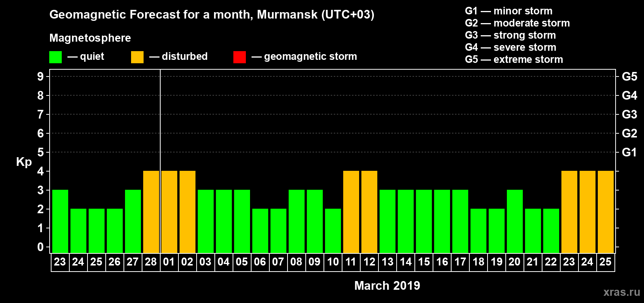Click the orange disturbed legend swatch
The width and height of the screenshot is (644, 303).
137,57
